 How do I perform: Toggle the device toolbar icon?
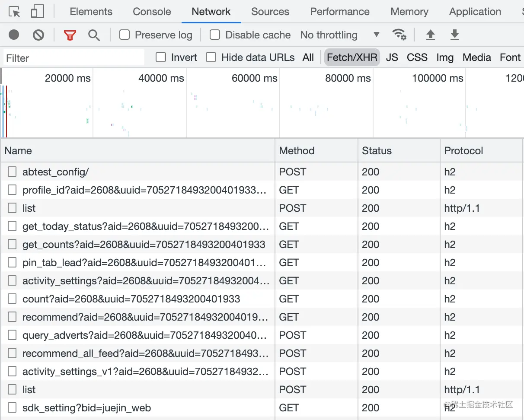click(x=38, y=12)
